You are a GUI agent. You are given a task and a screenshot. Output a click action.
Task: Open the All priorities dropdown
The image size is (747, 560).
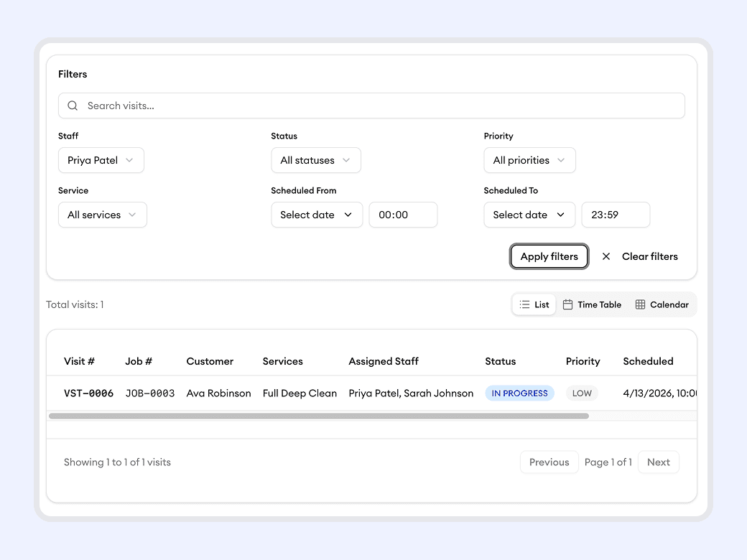[x=529, y=160]
